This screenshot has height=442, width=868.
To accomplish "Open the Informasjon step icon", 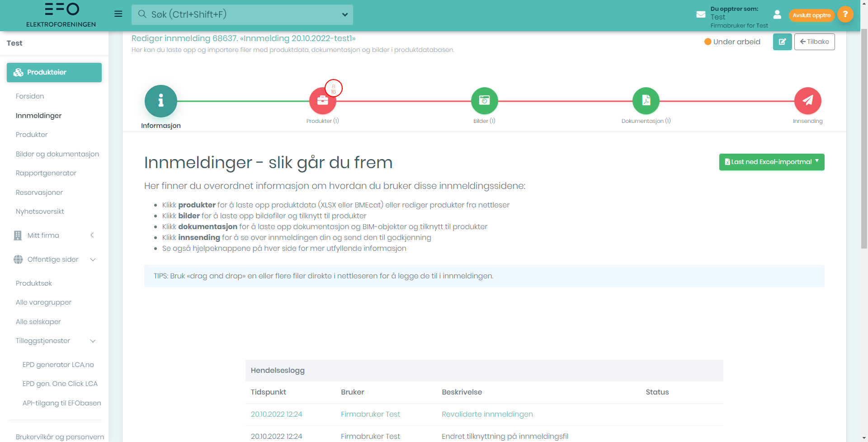I will pyautogui.click(x=160, y=101).
